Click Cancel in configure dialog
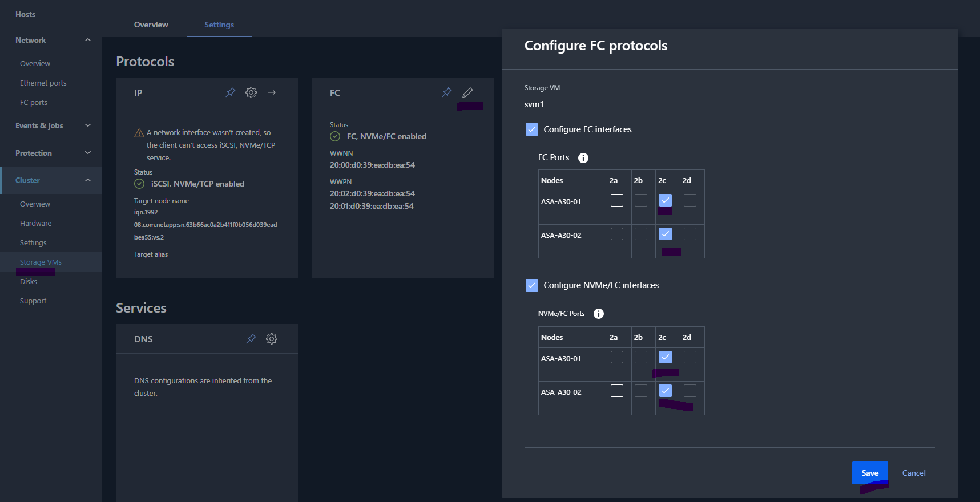This screenshot has height=502, width=980. [913, 473]
